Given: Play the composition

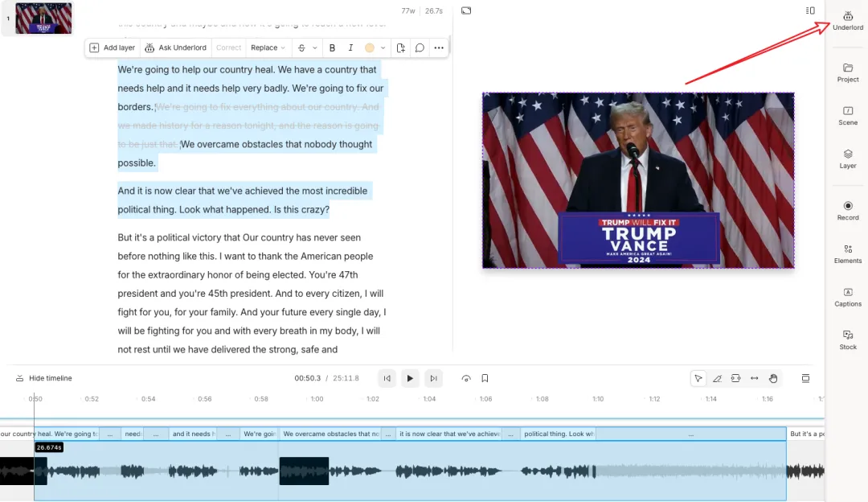Looking at the screenshot, I should pyautogui.click(x=410, y=378).
